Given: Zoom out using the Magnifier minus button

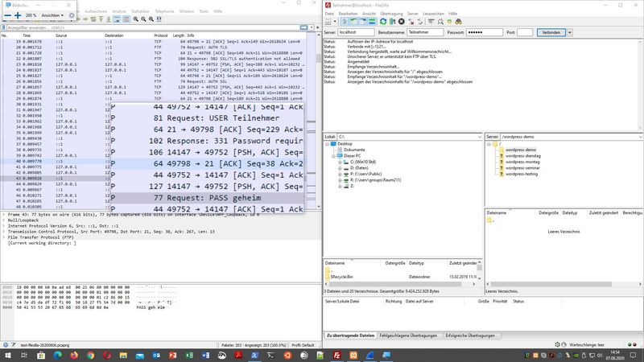Looking at the screenshot, I should click(x=7, y=15).
